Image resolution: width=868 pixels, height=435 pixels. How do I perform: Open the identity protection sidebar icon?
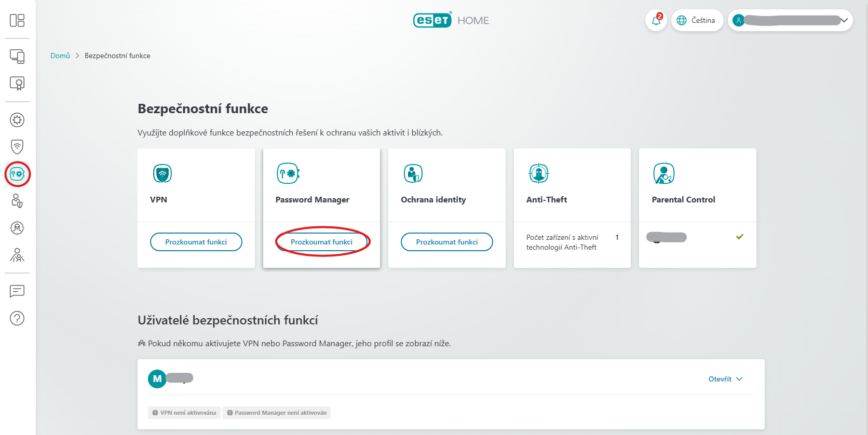coord(17,201)
